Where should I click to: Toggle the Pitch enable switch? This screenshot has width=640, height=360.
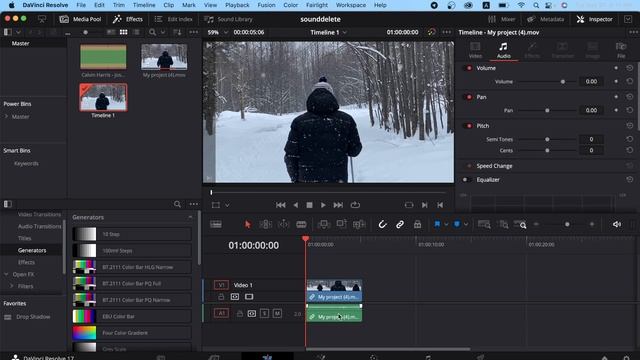click(x=469, y=126)
